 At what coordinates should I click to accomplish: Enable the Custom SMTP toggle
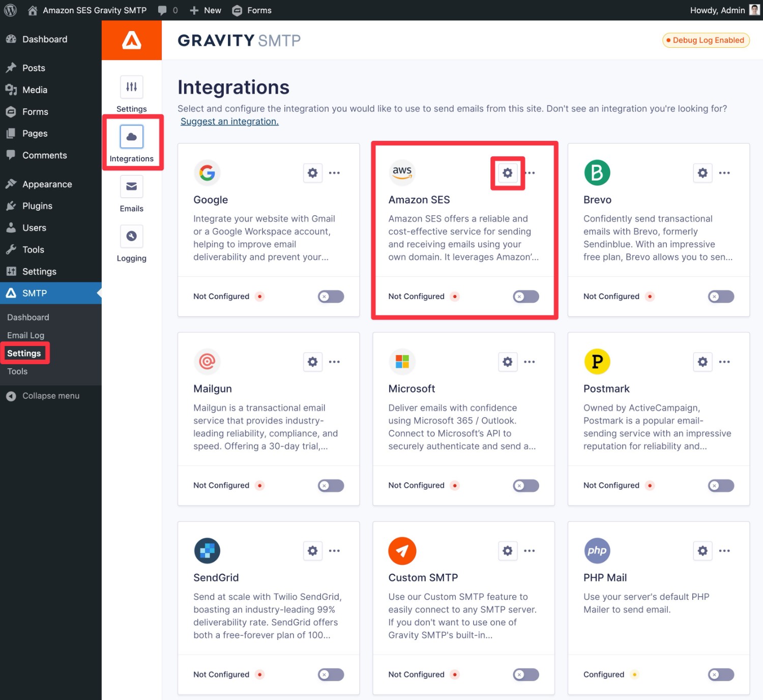click(526, 675)
